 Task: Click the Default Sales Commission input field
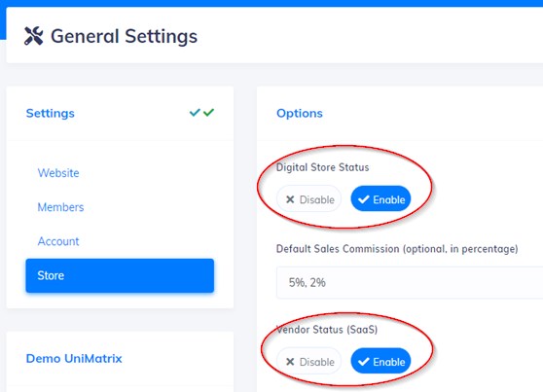coord(410,283)
